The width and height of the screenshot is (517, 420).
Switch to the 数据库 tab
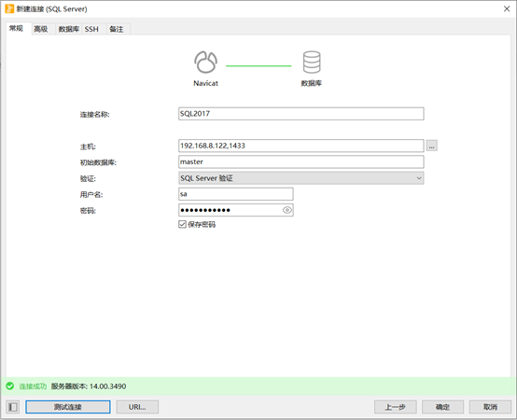[68, 29]
